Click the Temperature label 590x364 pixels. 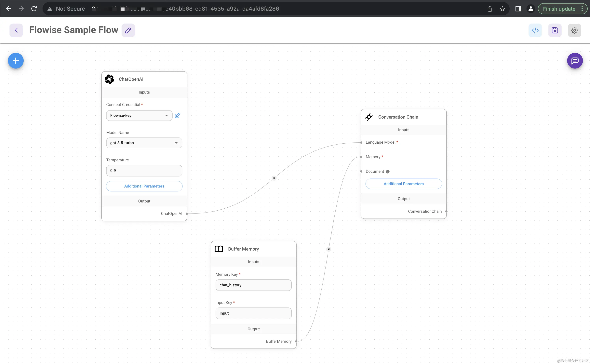coord(117,160)
